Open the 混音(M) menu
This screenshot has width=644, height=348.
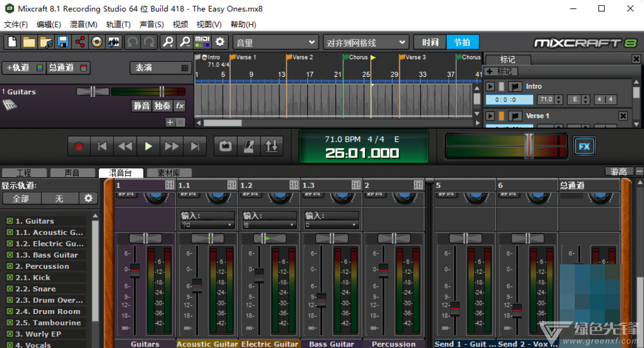click(x=83, y=25)
